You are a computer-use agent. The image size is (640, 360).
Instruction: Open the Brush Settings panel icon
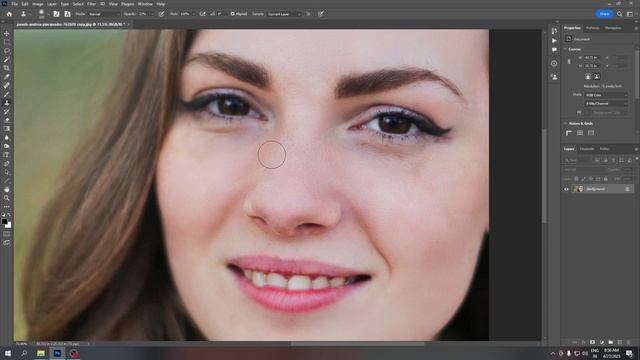tap(56, 14)
